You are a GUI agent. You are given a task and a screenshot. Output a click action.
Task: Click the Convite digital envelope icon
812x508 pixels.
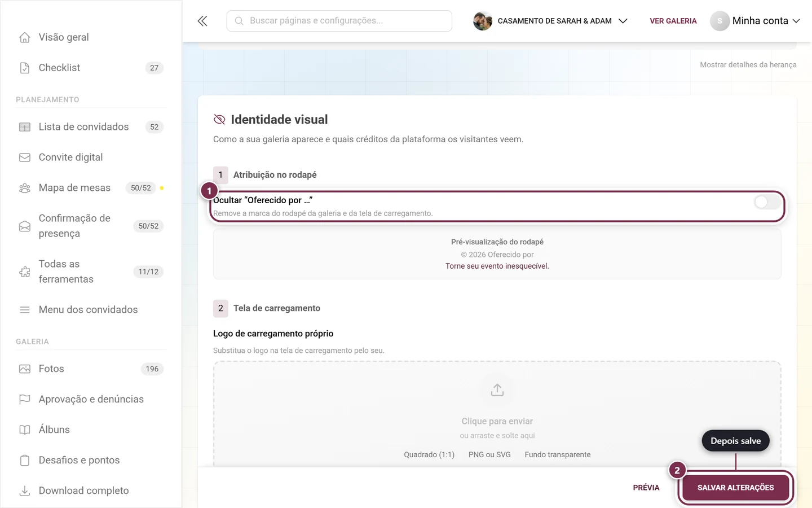coord(25,157)
